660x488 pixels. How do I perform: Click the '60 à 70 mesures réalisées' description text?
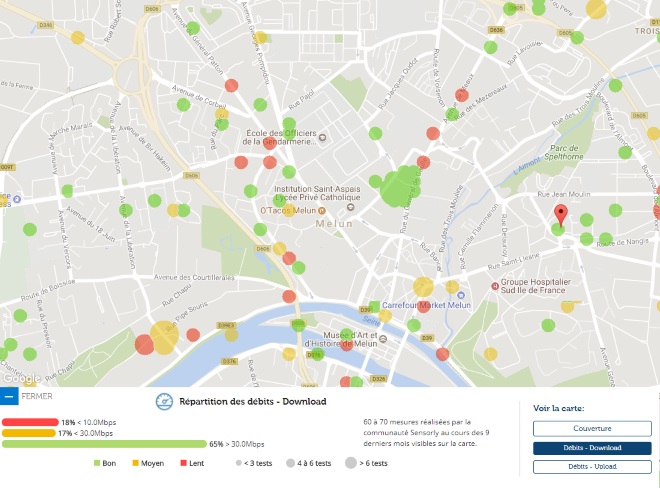coord(426,432)
